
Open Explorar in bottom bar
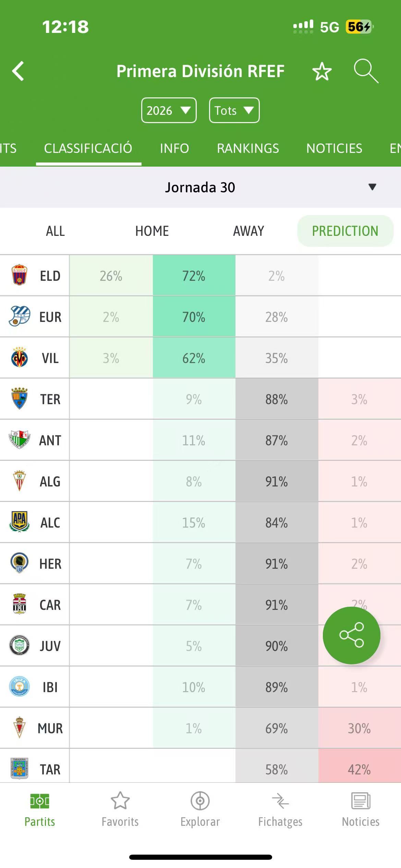tap(200, 809)
